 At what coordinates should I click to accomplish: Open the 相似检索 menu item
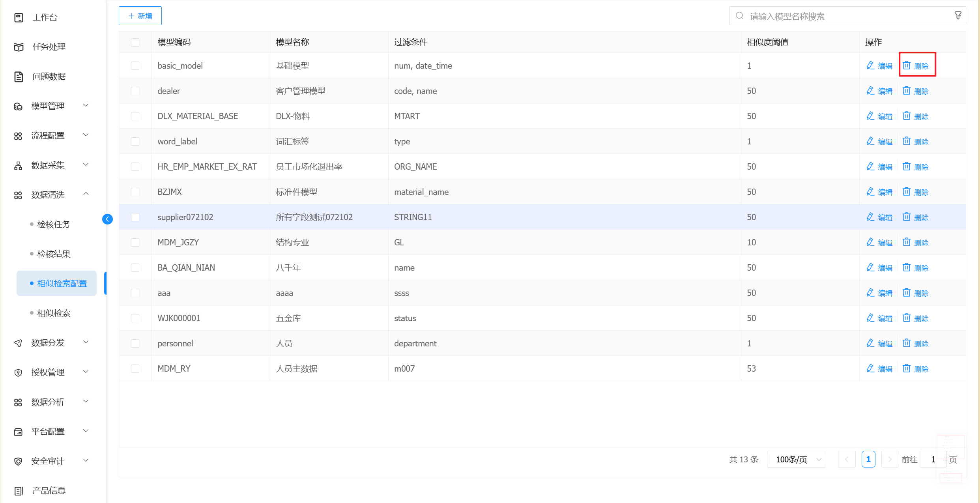[x=54, y=313]
